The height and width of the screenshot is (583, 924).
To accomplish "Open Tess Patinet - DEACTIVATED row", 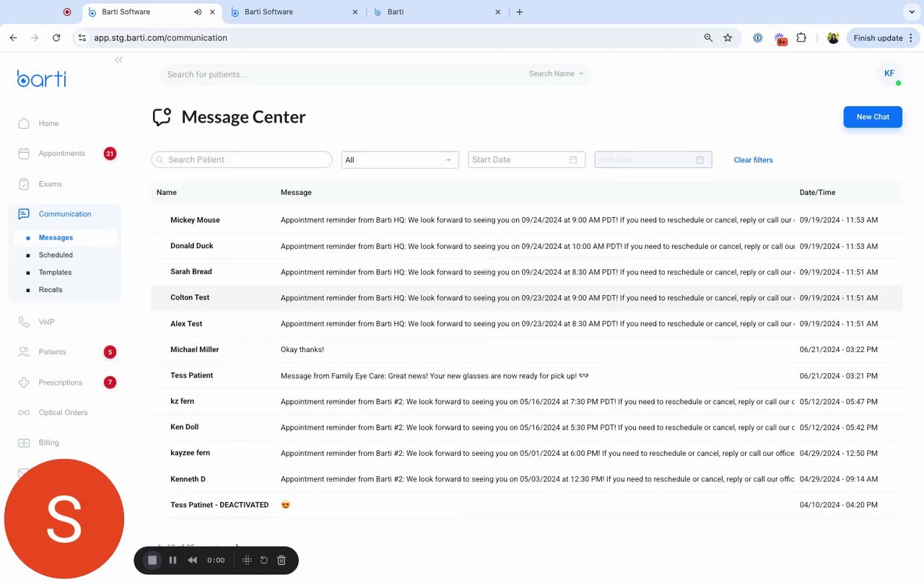I will click(526, 505).
